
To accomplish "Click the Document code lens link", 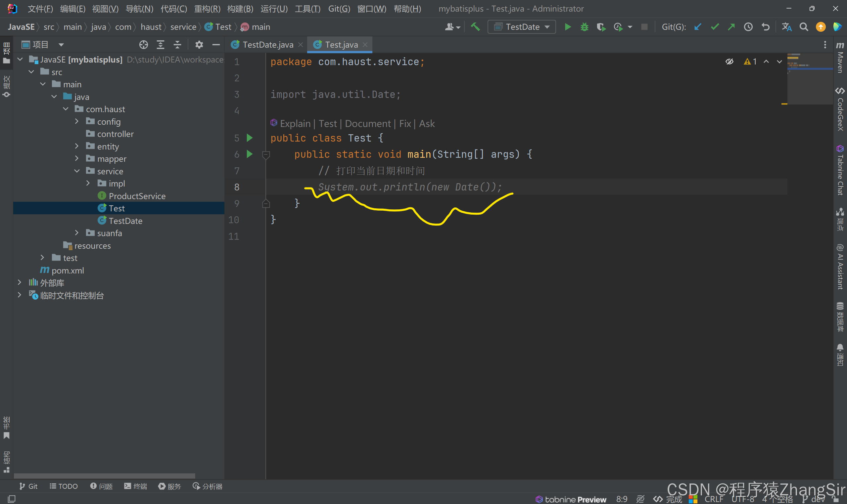I will point(368,124).
